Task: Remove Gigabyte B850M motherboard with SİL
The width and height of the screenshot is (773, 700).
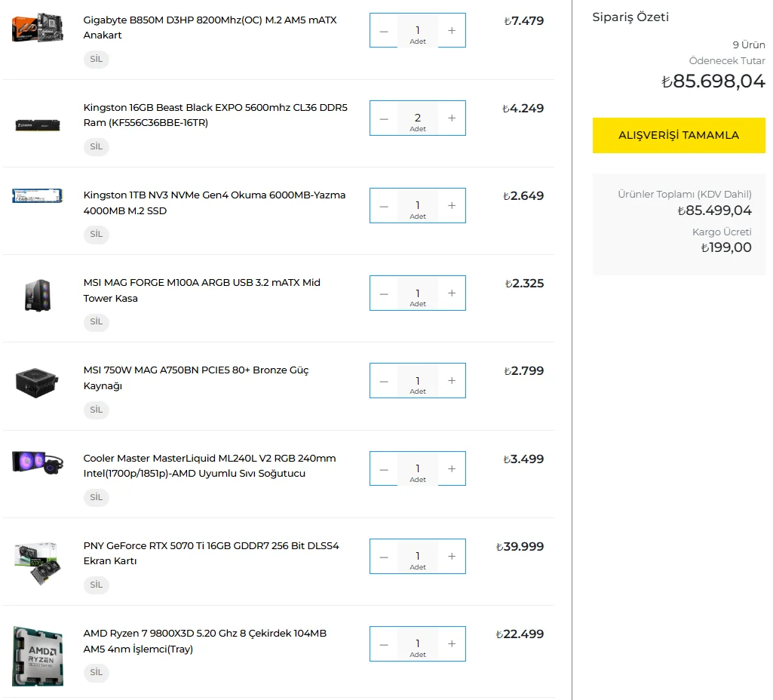Action: [x=97, y=60]
